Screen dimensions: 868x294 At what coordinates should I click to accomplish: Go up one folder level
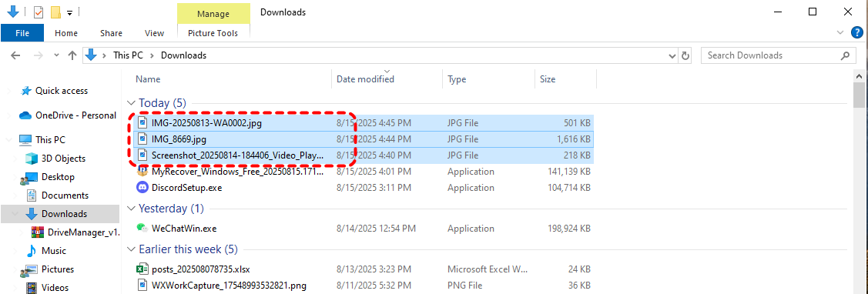(72, 55)
